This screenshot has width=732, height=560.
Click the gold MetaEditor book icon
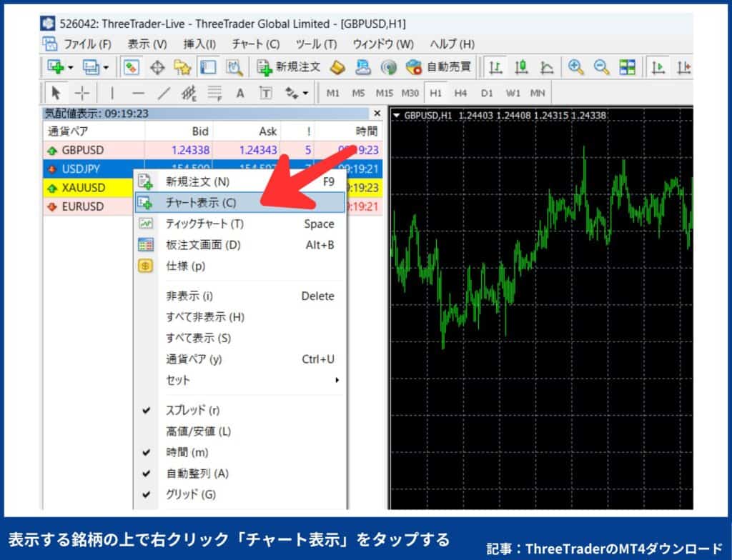pos(337,68)
